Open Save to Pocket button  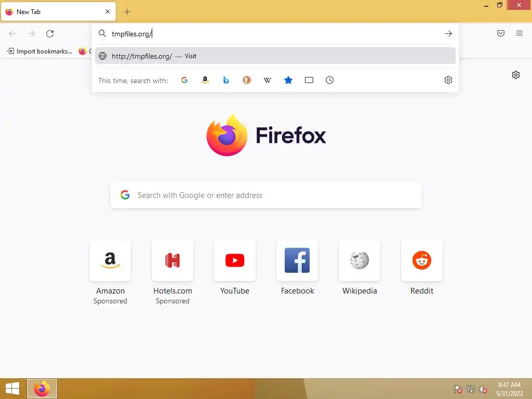click(501, 33)
